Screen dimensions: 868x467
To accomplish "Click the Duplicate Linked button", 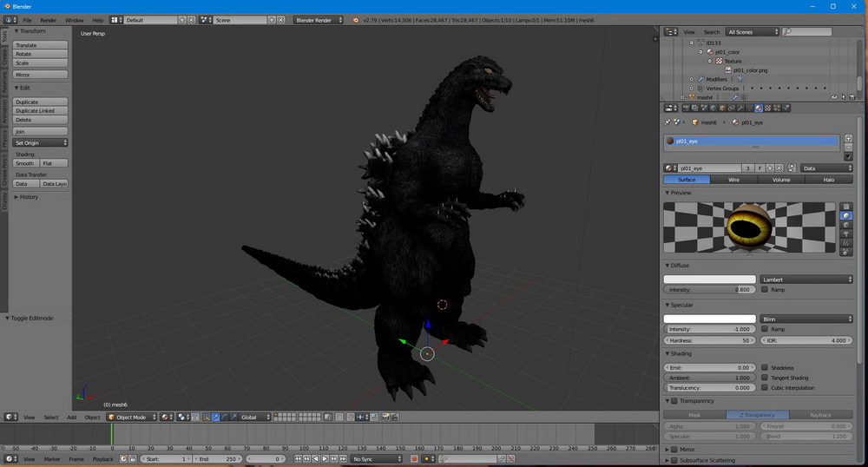I will [41, 110].
